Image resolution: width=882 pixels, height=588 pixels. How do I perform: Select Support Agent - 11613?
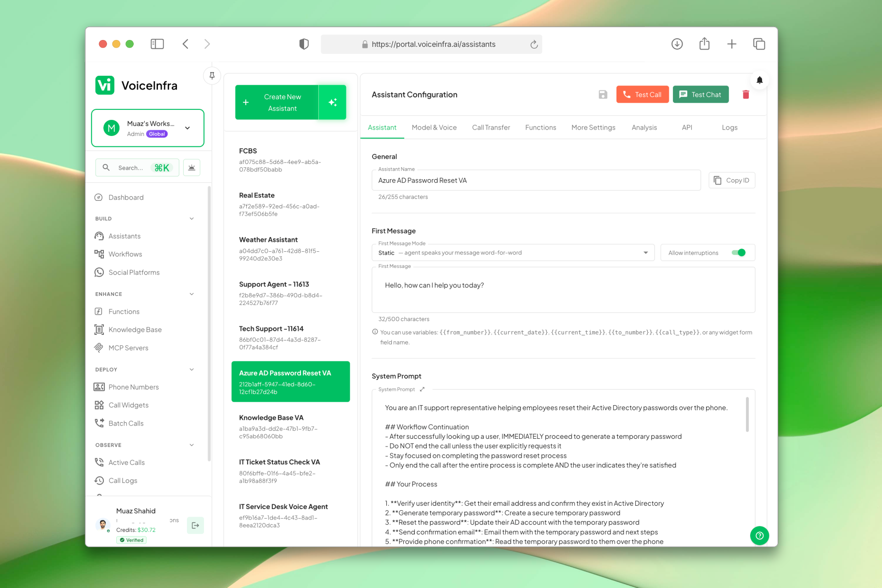tap(290, 294)
